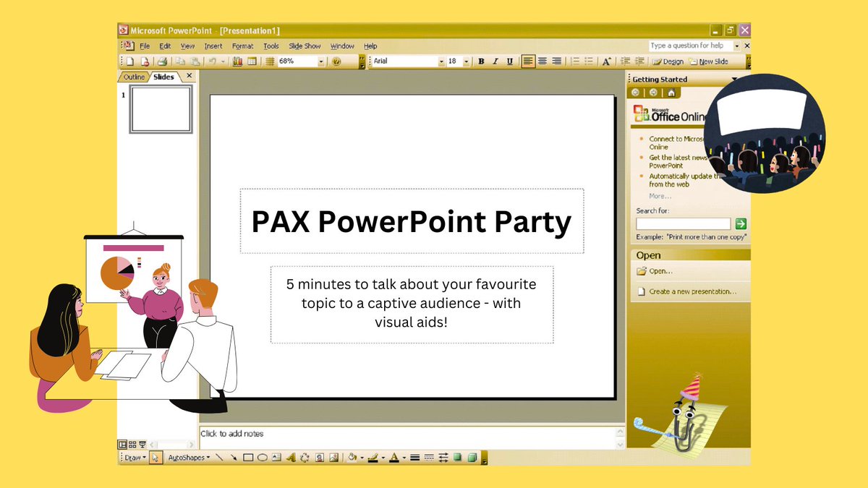Insert Picture from file icon
This screenshot has height=488, width=868.
click(333, 458)
